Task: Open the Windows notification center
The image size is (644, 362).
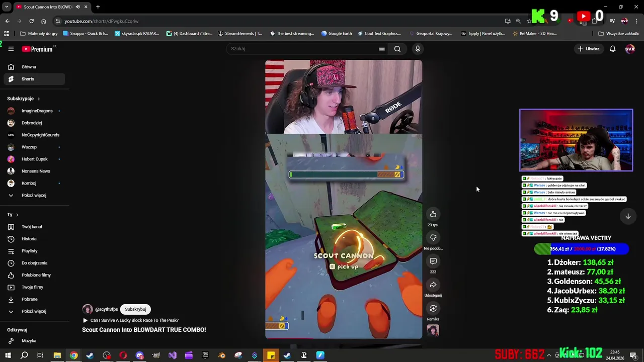Action: (x=633, y=355)
